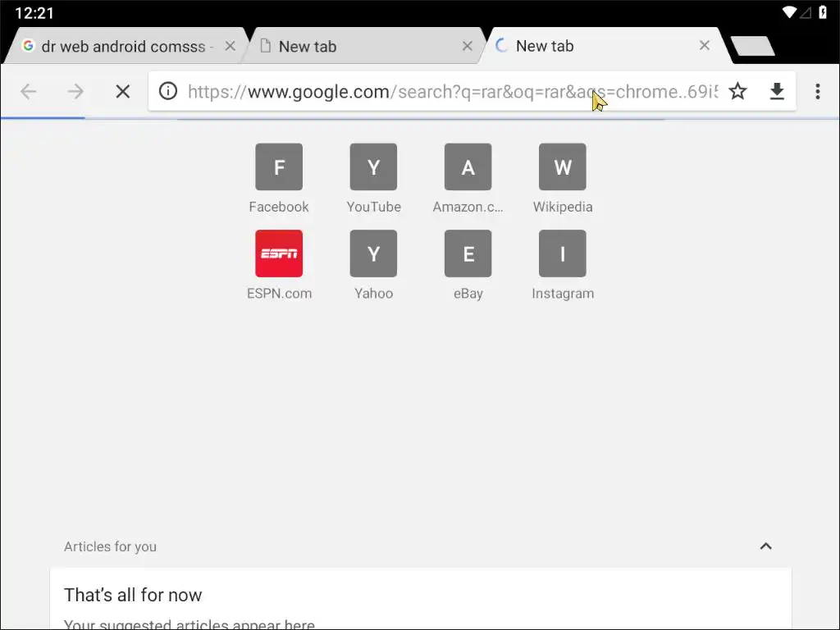Open downloads via the download arrow icon
The height and width of the screenshot is (630, 840).
777,92
